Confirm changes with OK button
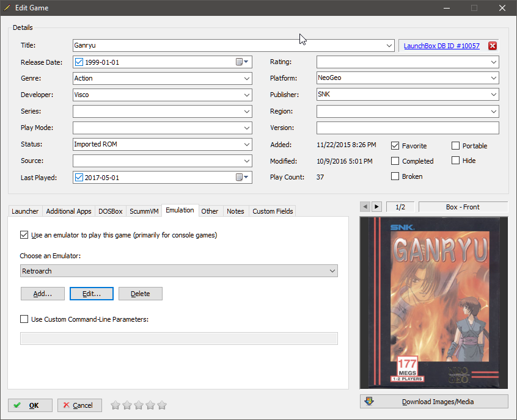Screen dimensions: 517x420 30,405
